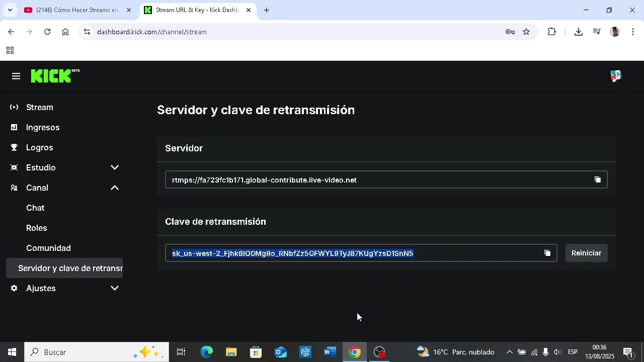Open Task View on the taskbar
This screenshot has height=362, width=644.
click(181, 352)
